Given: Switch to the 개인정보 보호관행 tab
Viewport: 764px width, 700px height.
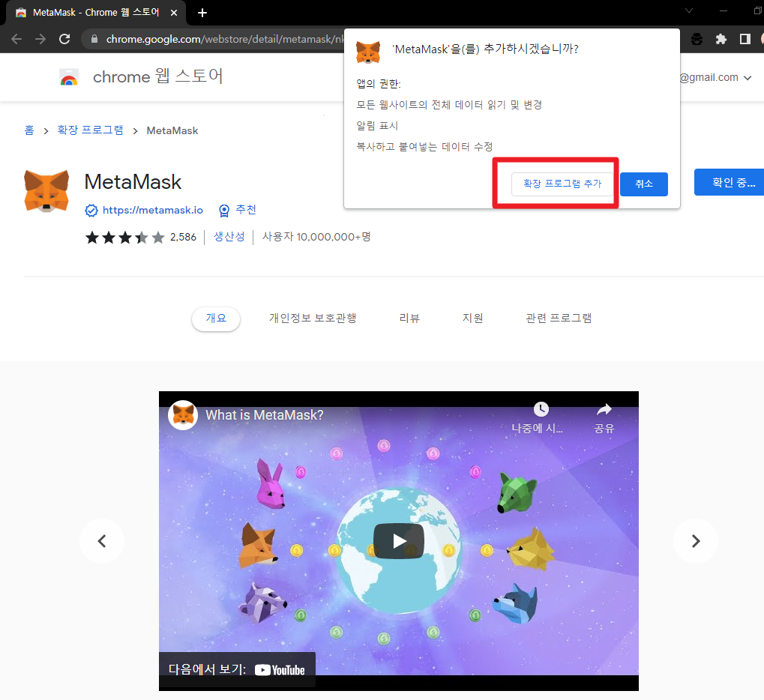Looking at the screenshot, I should [x=313, y=318].
